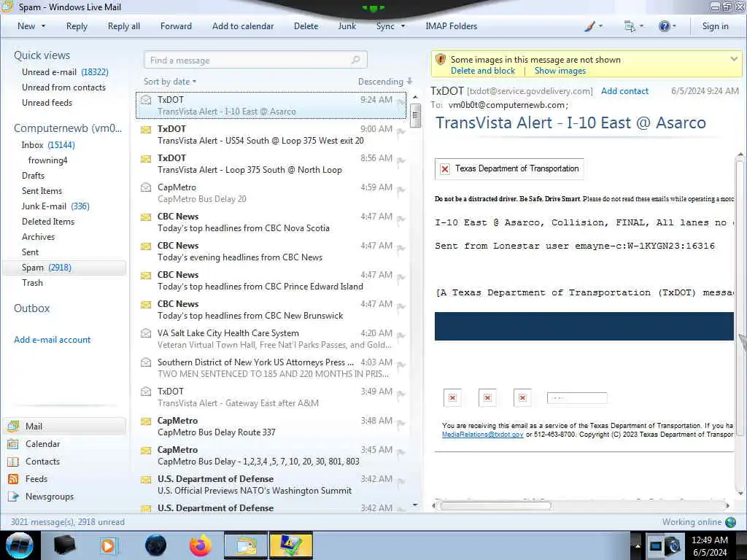Image resolution: width=747 pixels, height=560 pixels.
Task: Open the MediaRelations@txdot.gov link
Action: tap(483, 435)
